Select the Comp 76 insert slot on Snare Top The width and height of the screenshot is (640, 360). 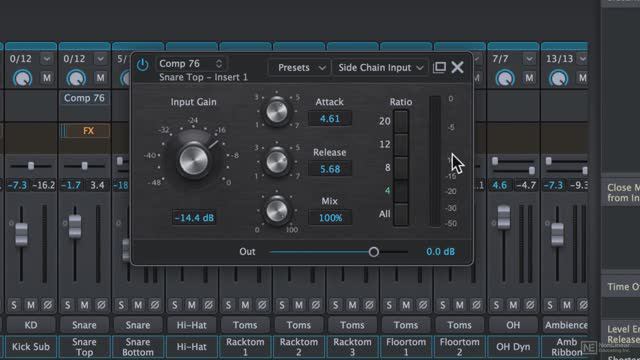pos(84,98)
